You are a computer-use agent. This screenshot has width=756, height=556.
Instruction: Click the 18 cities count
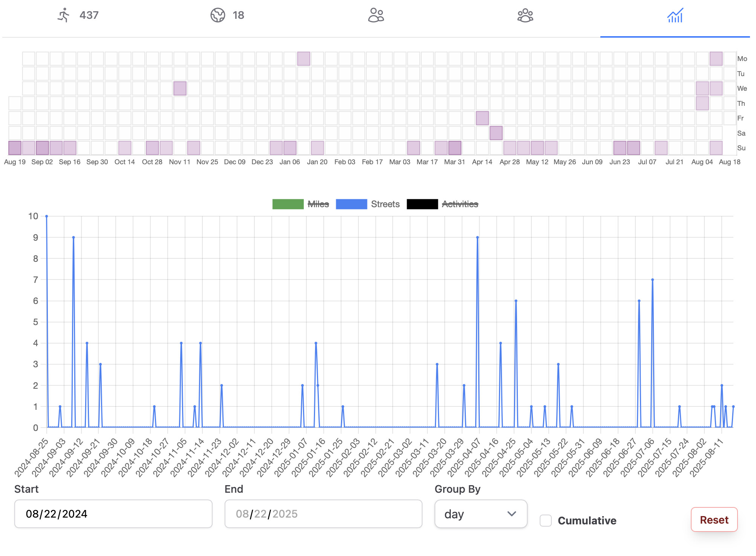(238, 15)
